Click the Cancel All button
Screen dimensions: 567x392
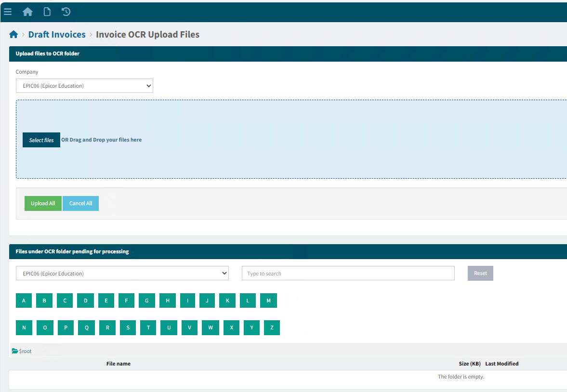tap(80, 203)
